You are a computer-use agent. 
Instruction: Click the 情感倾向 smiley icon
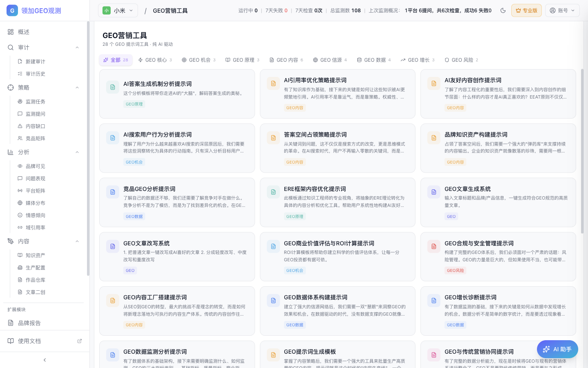[20, 215]
